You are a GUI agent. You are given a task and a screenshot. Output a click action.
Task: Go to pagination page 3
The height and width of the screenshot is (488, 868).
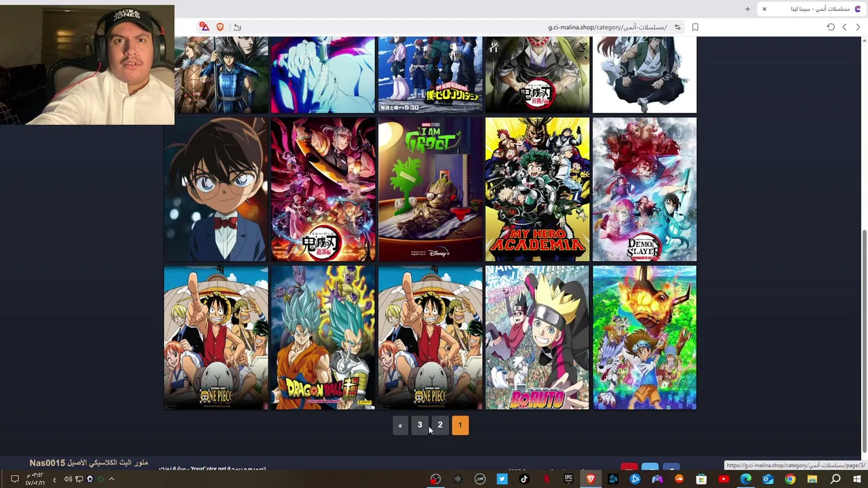[420, 425]
